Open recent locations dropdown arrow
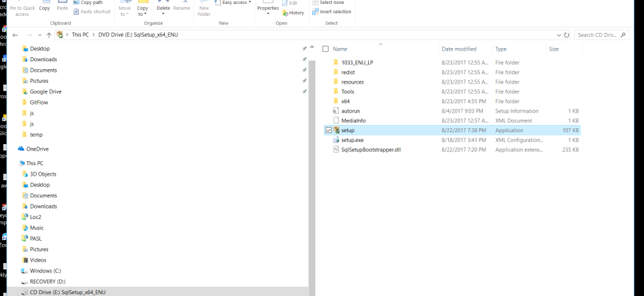644x296 pixels. [x=39, y=35]
